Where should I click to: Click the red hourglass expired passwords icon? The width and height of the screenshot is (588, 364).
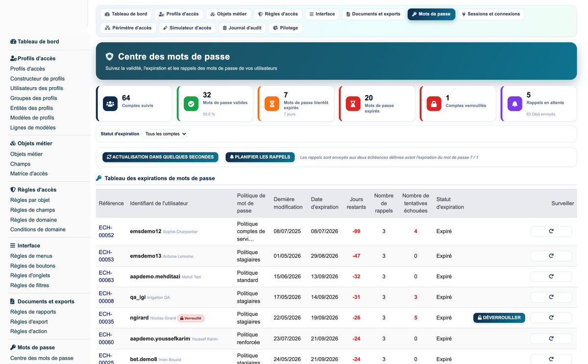click(x=353, y=104)
